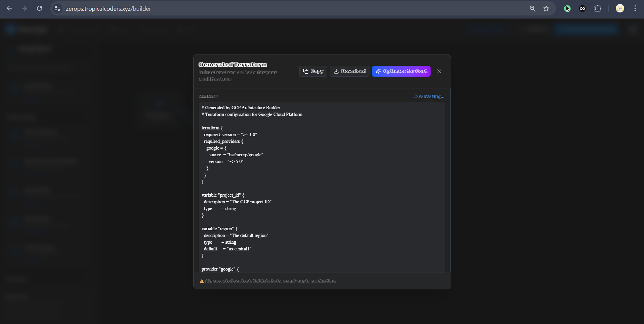Download the Terraform main.tf file

point(349,71)
